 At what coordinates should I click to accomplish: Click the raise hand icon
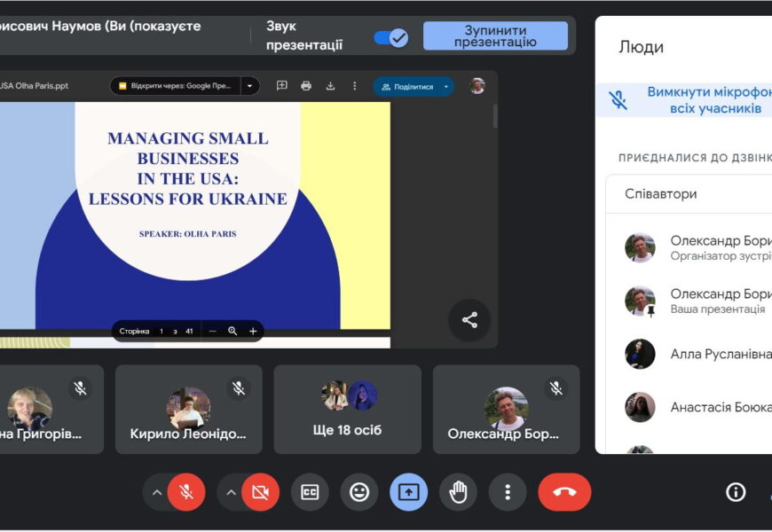(x=458, y=492)
